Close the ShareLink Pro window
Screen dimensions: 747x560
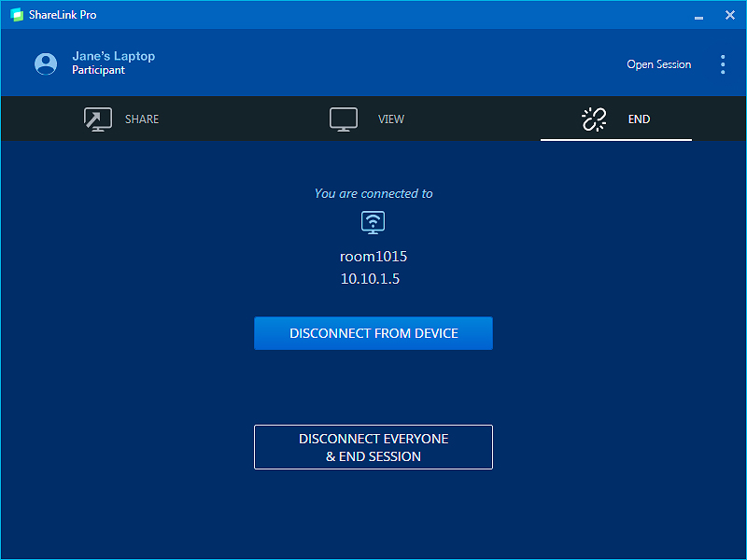730,15
